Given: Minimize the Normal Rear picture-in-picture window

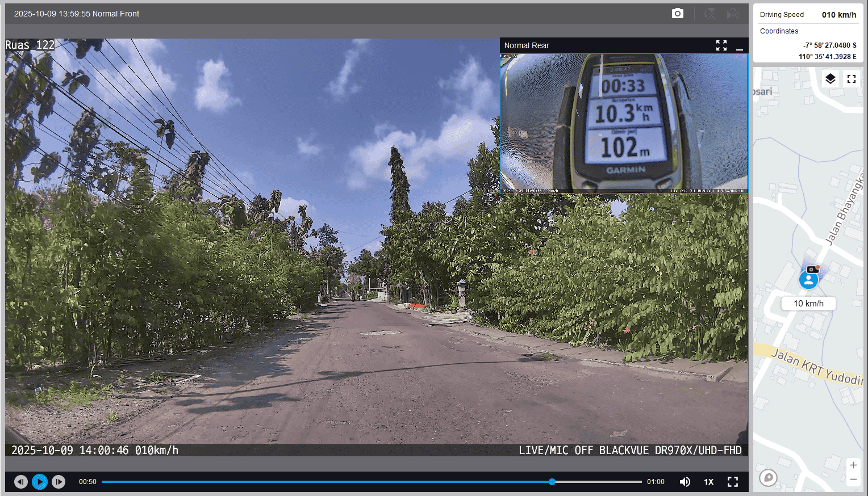Looking at the screenshot, I should point(739,46).
